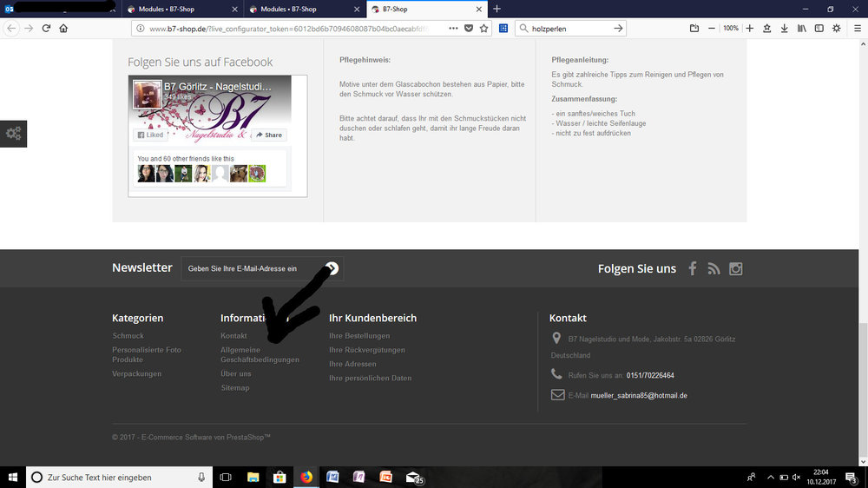Open File Explorer from taskbar

pyautogui.click(x=253, y=477)
